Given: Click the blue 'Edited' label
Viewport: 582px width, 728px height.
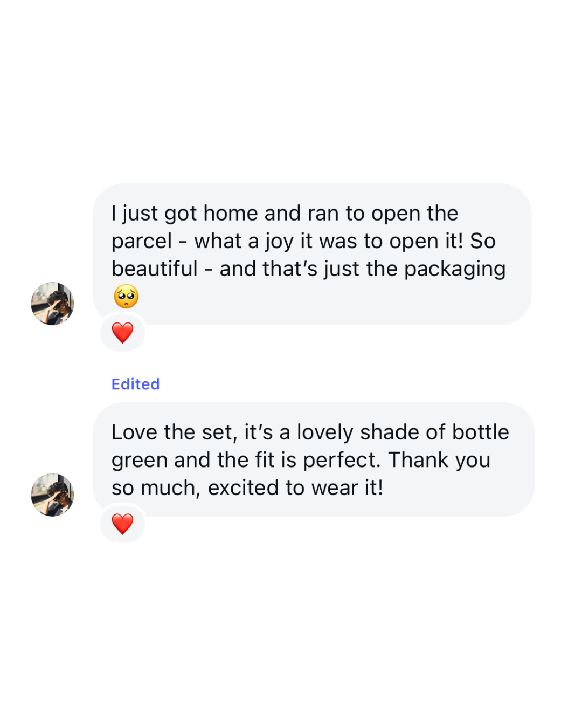Looking at the screenshot, I should pos(135,384).
